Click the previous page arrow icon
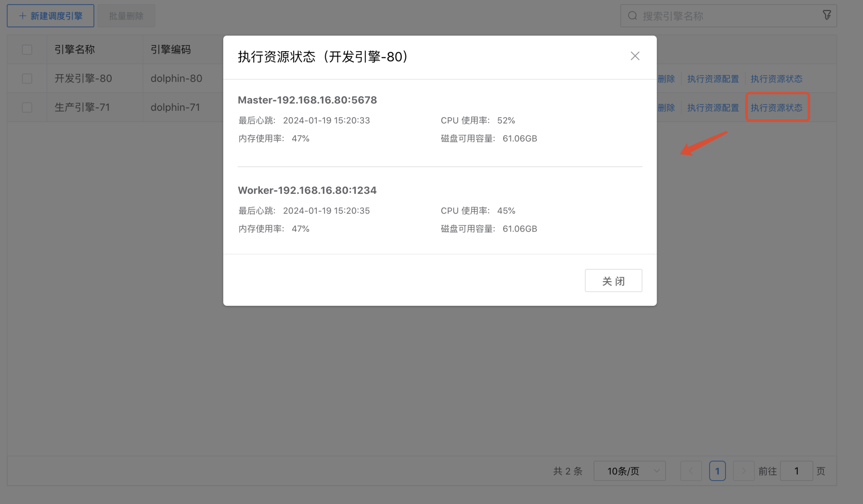 [691, 471]
